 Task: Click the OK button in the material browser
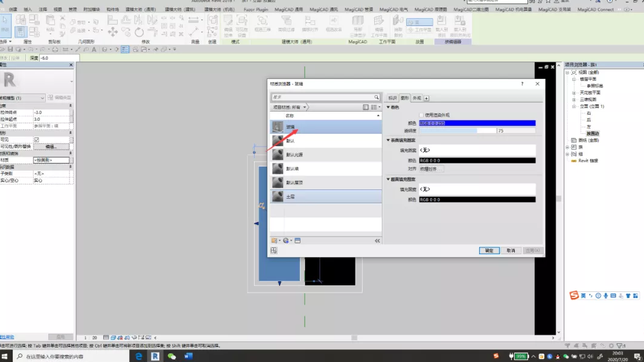[489, 250]
